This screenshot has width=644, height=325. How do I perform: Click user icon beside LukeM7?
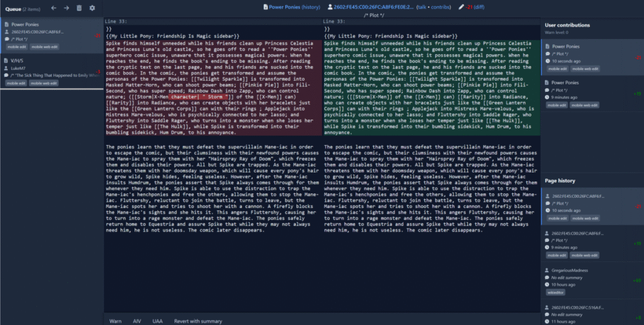click(6, 67)
